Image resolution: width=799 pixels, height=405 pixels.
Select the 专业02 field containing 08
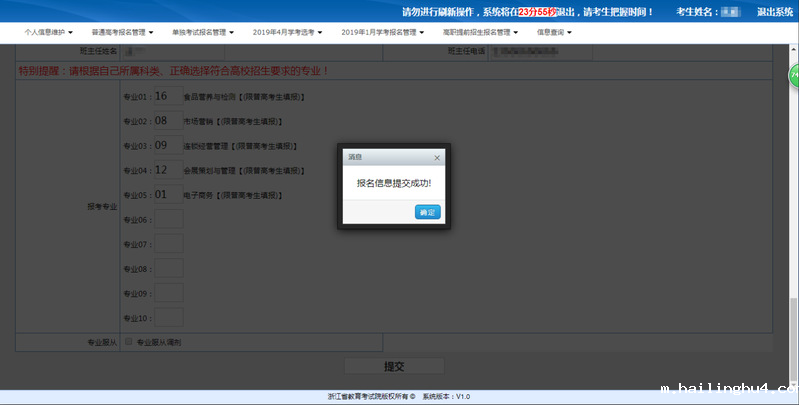(167, 121)
